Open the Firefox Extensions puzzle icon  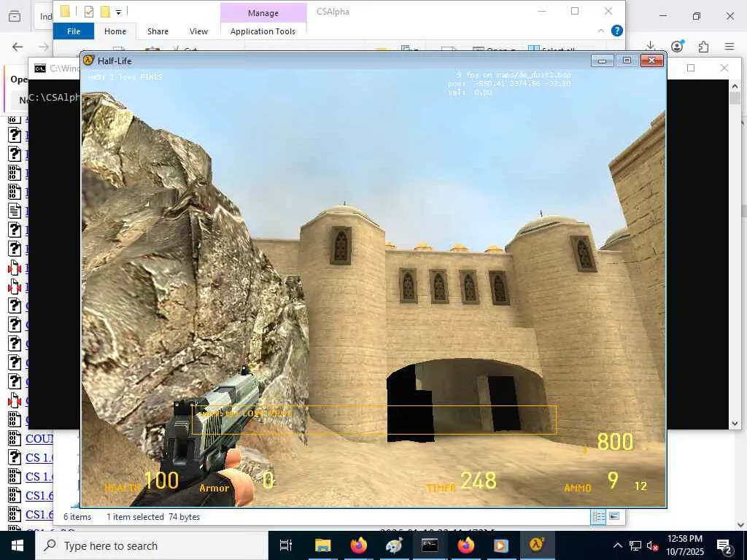point(703,46)
